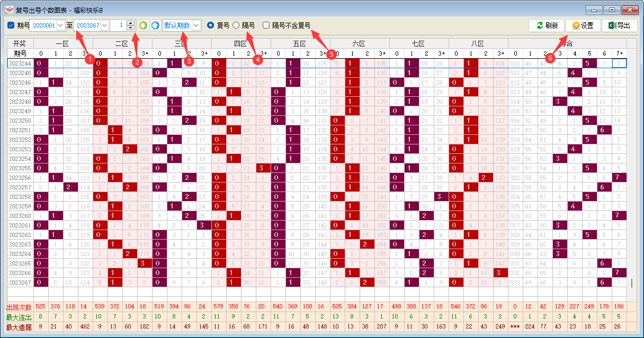Click the 一区 column group header

click(62, 43)
